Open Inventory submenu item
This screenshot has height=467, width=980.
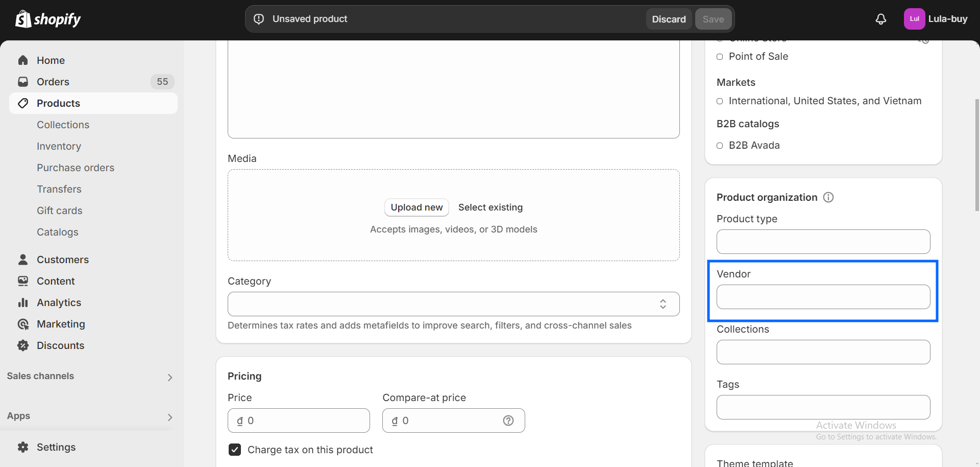pos(59,146)
